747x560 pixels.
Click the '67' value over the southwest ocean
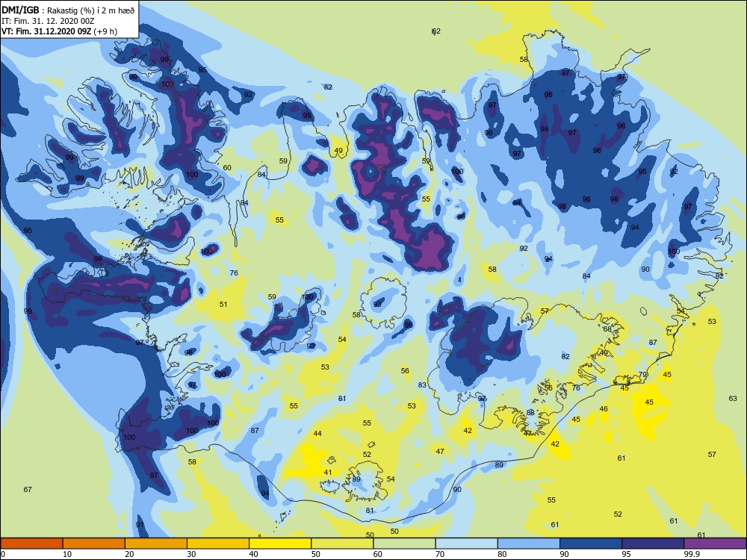pos(28,489)
